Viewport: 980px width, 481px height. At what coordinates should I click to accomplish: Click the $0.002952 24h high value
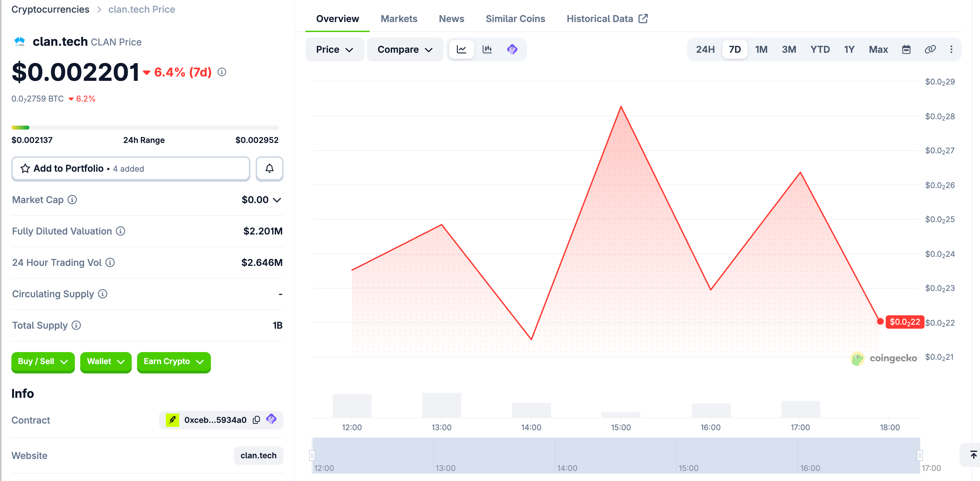(x=257, y=140)
